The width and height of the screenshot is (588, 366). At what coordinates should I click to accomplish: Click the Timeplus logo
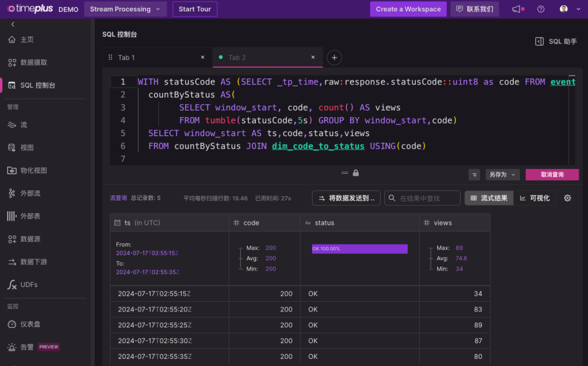click(x=30, y=9)
